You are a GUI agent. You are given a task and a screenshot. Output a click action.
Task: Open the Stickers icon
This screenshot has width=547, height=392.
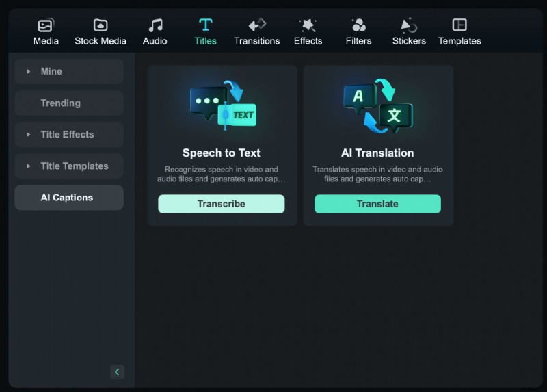click(x=409, y=25)
